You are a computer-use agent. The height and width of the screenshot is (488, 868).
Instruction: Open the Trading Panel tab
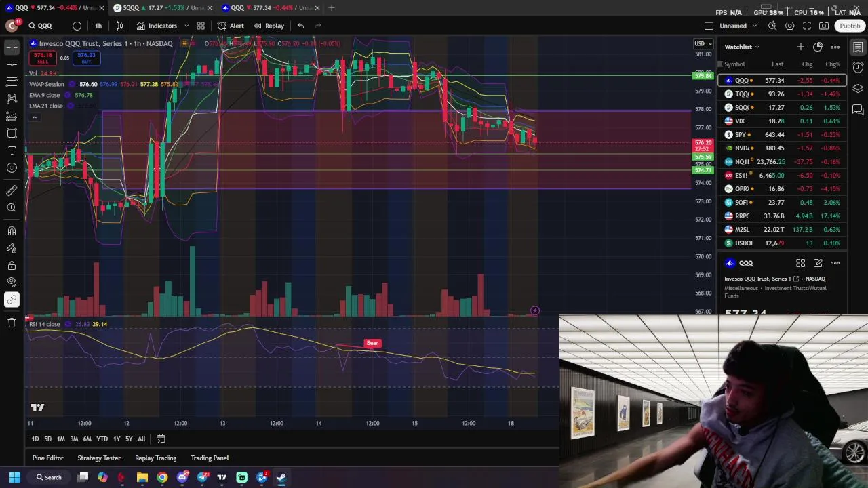pyautogui.click(x=210, y=458)
